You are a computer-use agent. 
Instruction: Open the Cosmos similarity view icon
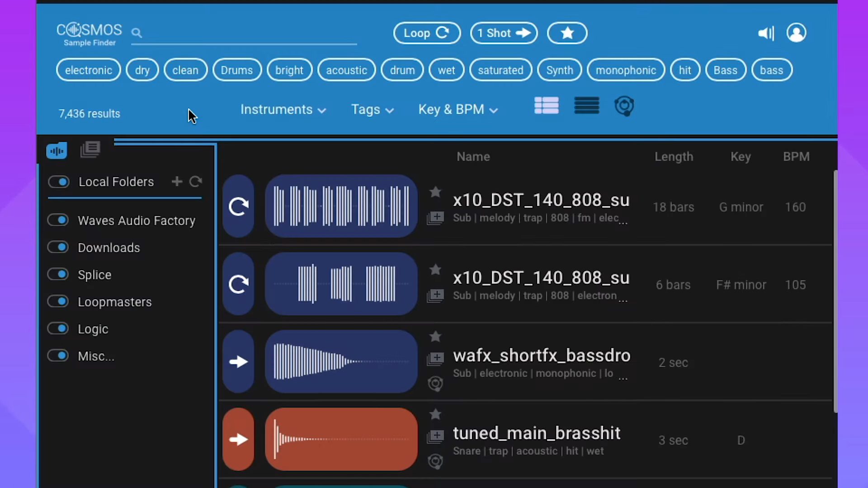pyautogui.click(x=624, y=106)
